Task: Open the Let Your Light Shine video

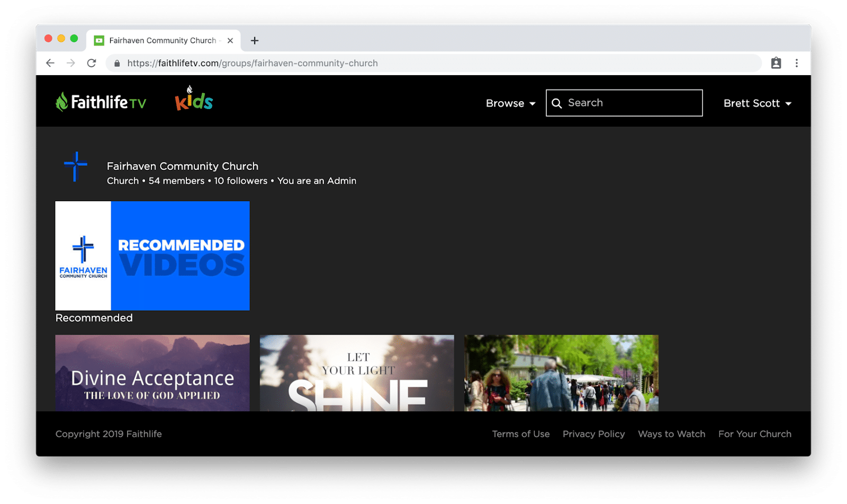Action: coord(357,373)
